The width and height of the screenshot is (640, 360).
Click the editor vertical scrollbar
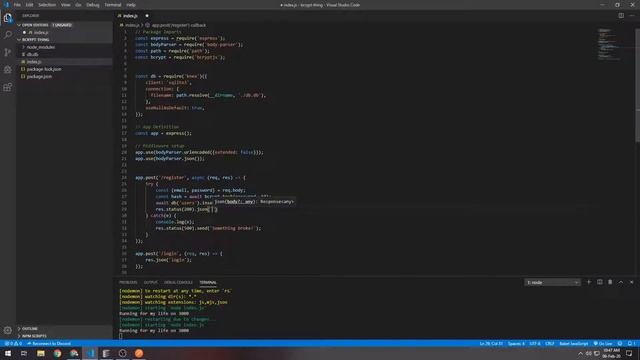coord(638,86)
